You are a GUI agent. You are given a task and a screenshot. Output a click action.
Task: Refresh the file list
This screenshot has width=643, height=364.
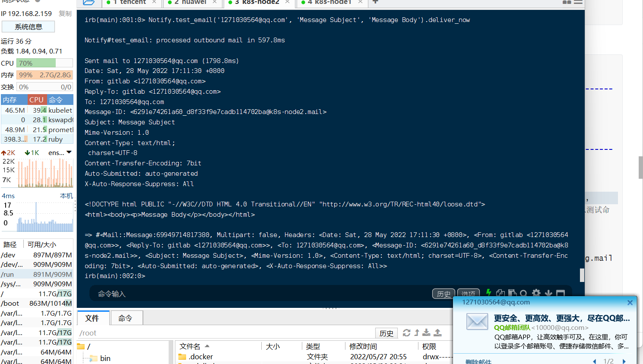[x=406, y=332]
